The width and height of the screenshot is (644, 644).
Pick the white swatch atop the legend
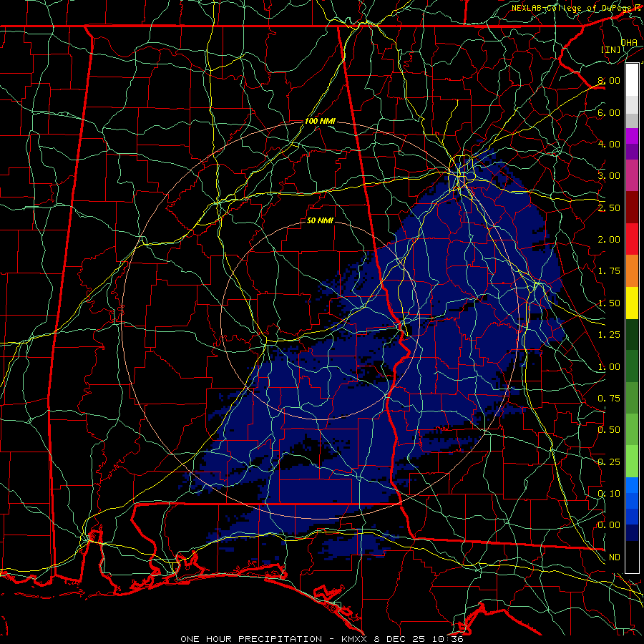[632, 80]
